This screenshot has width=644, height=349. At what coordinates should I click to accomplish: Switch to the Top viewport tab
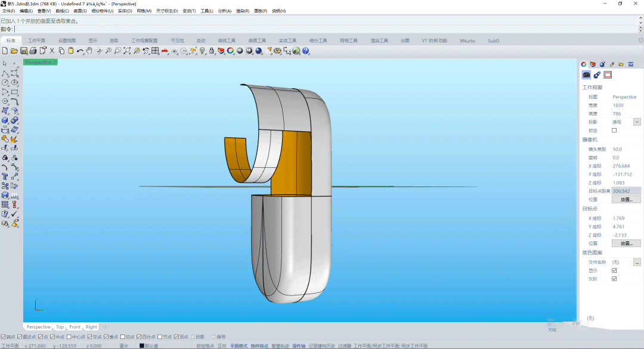(x=60, y=327)
